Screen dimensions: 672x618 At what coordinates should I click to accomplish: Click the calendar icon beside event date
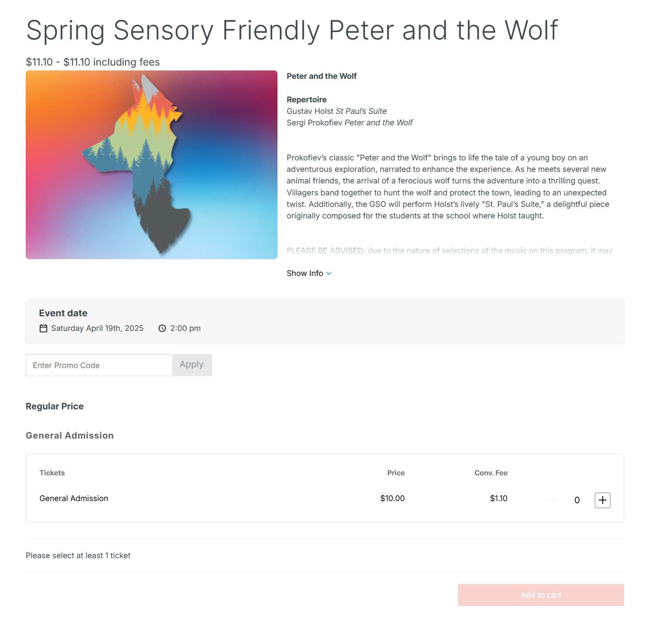(43, 328)
